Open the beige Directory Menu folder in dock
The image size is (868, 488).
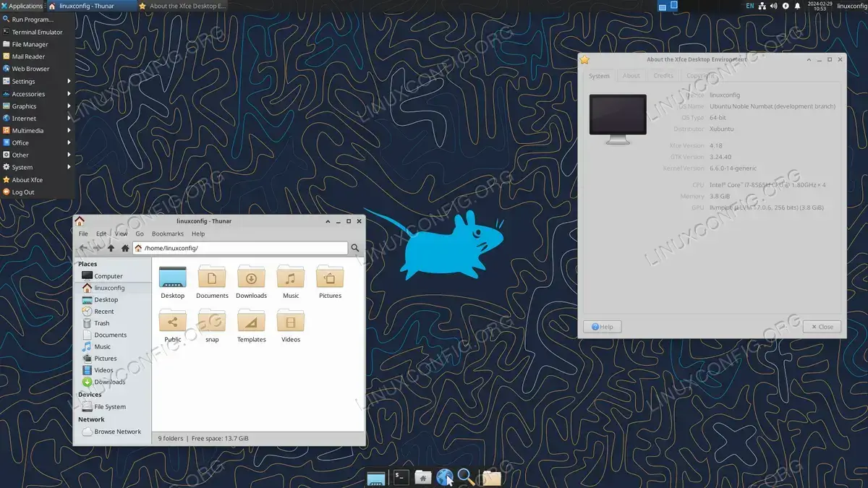click(x=491, y=477)
